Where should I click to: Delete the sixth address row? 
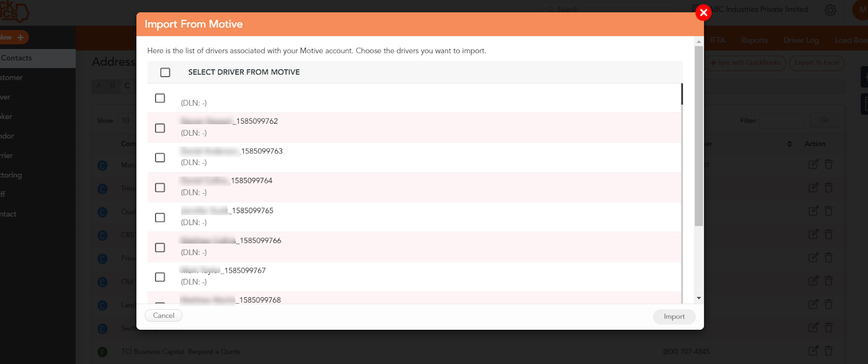[828, 281]
